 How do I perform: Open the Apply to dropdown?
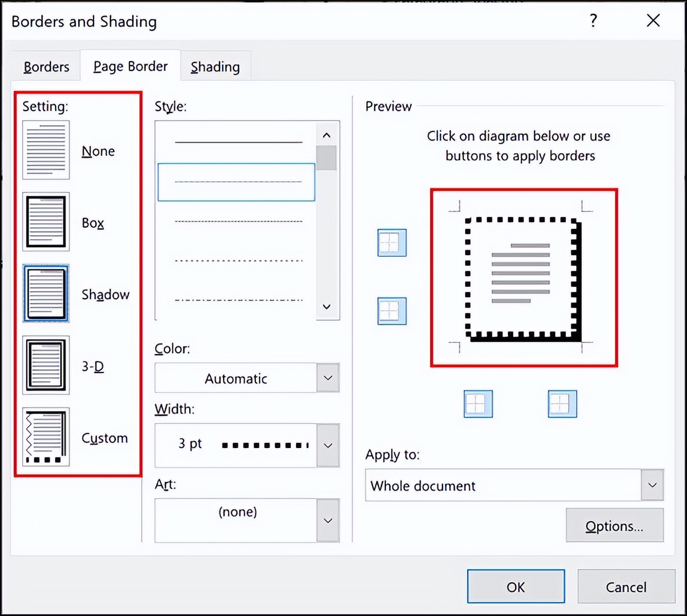click(652, 485)
